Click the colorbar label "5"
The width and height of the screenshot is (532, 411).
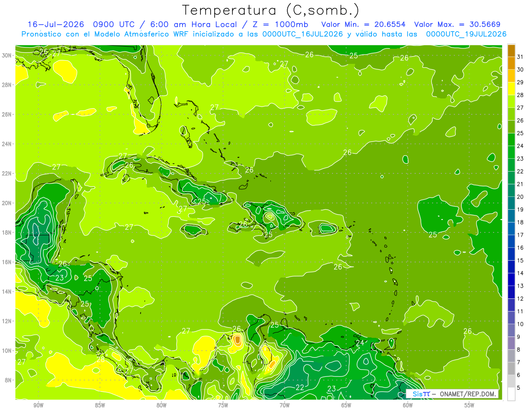pos(519,388)
